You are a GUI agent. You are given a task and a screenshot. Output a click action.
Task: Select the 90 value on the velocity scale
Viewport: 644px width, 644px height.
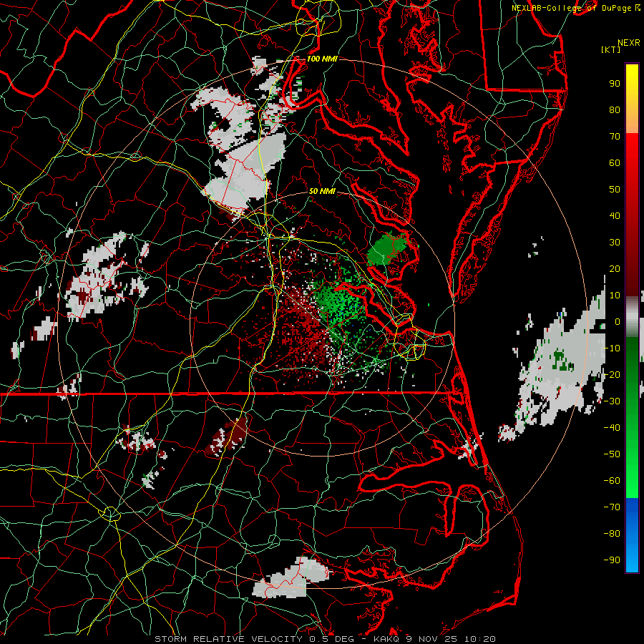(615, 84)
